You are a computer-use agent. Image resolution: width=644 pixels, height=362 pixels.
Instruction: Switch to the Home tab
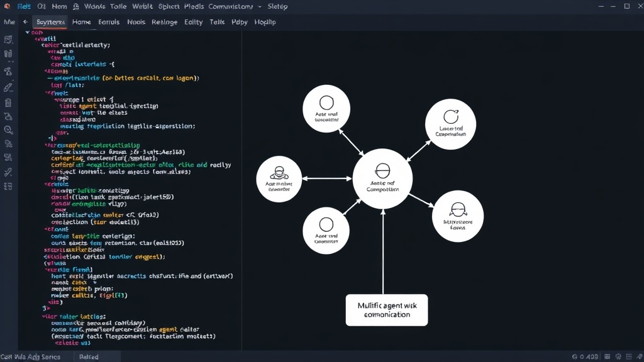coord(81,22)
